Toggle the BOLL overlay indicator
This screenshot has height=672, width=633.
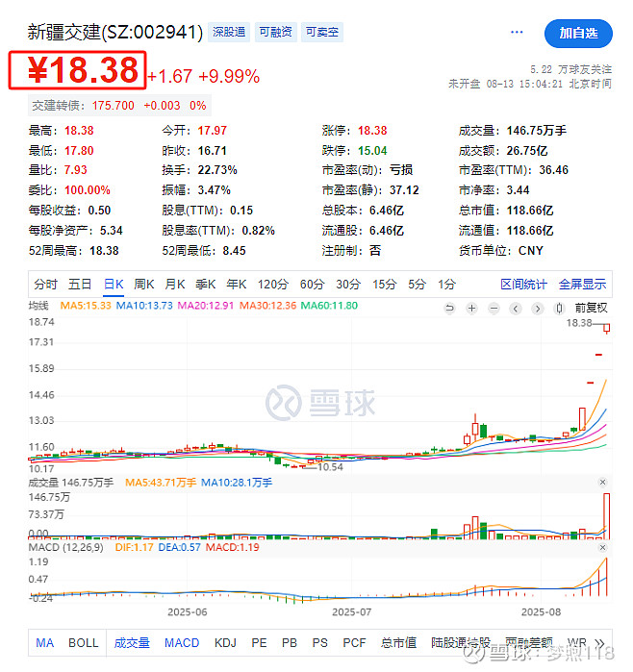point(84,643)
